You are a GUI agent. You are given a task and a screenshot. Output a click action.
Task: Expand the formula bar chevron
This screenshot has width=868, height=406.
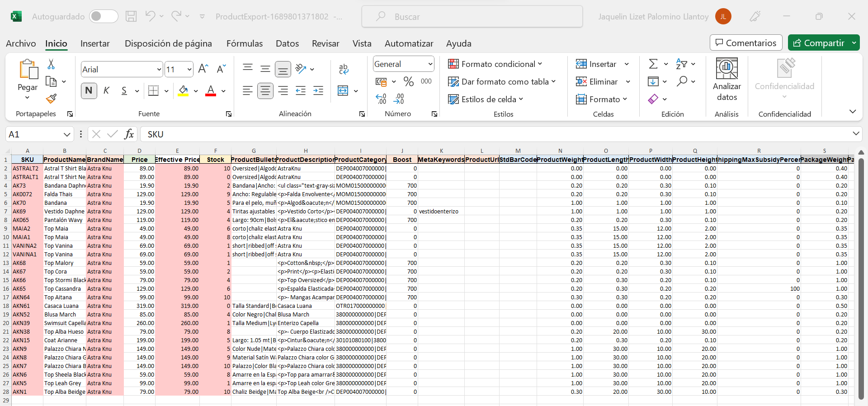coord(855,133)
